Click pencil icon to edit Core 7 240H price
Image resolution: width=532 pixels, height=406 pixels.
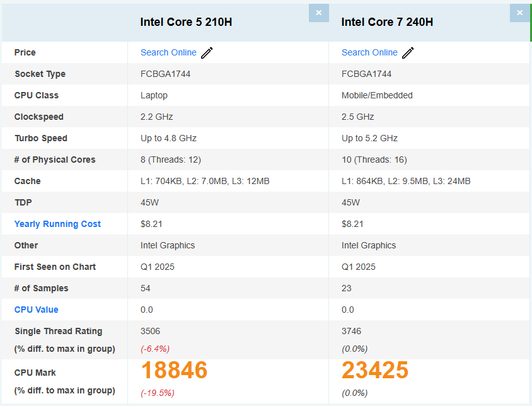pyautogui.click(x=408, y=52)
